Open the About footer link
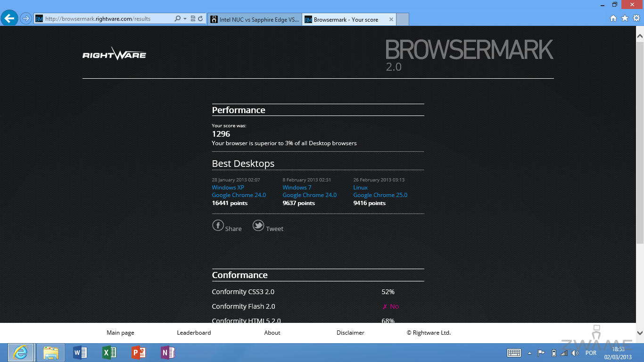The image size is (644, 362). (272, 333)
